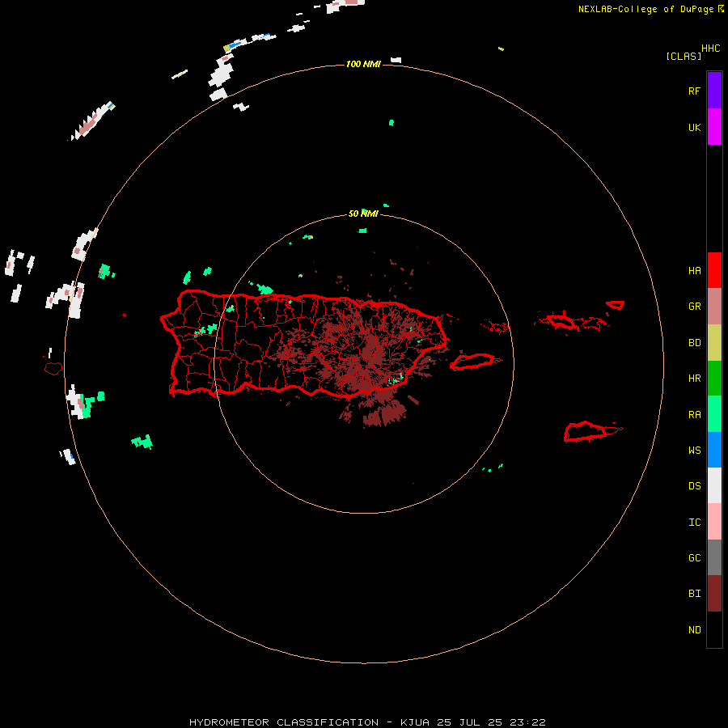The image size is (728, 728).
Task: Click the biological scatter patch south of Puerto Rico
Action: coord(383,413)
